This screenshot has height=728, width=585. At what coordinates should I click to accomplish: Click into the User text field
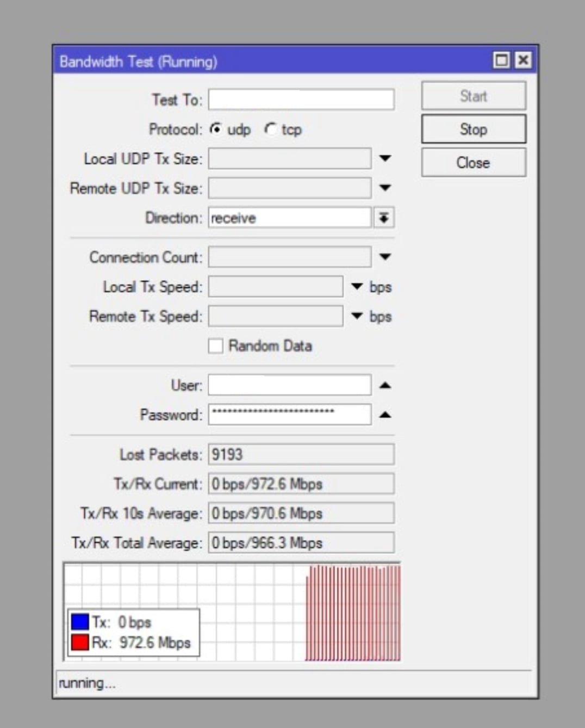point(289,385)
